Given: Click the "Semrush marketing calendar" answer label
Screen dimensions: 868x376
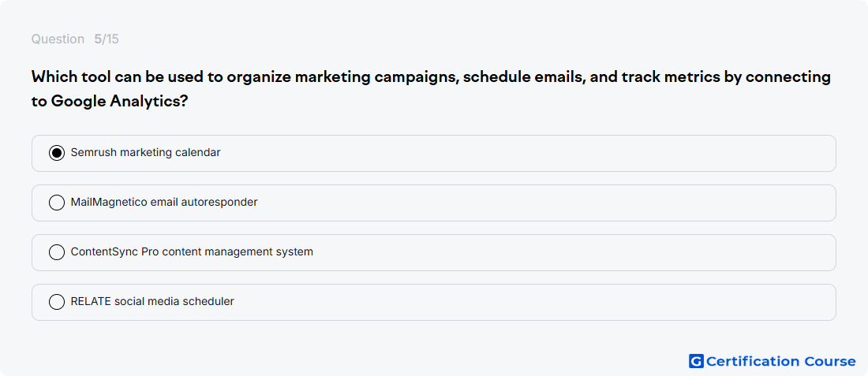Looking at the screenshot, I should tap(146, 153).
